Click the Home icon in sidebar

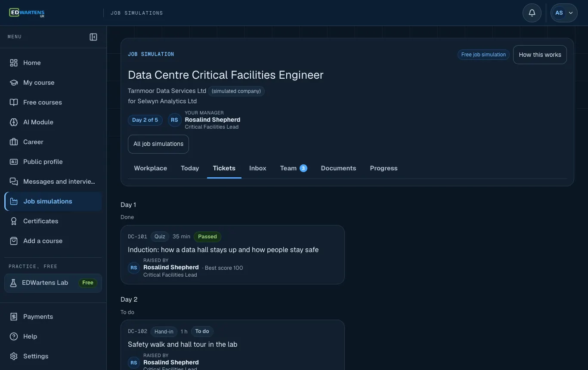[14, 63]
